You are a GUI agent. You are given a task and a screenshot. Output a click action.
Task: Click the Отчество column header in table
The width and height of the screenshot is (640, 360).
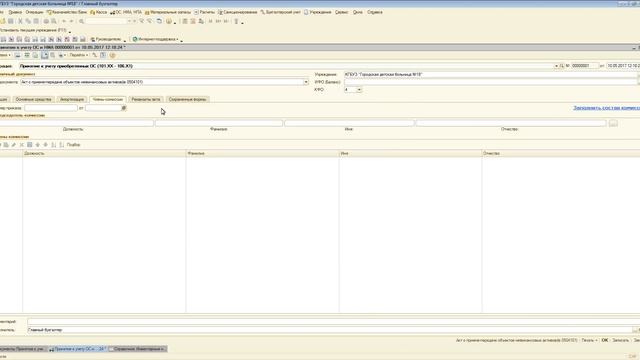561,153
